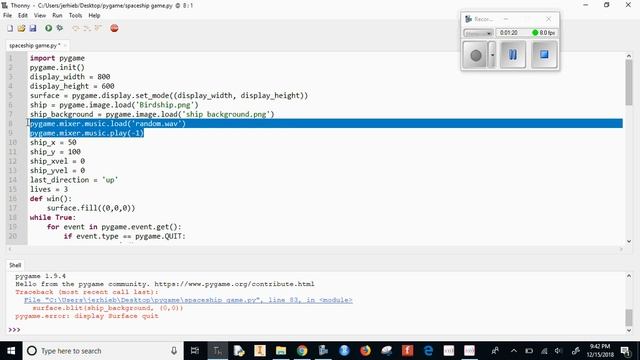Click the Thonny taskbar icon

tap(218, 351)
